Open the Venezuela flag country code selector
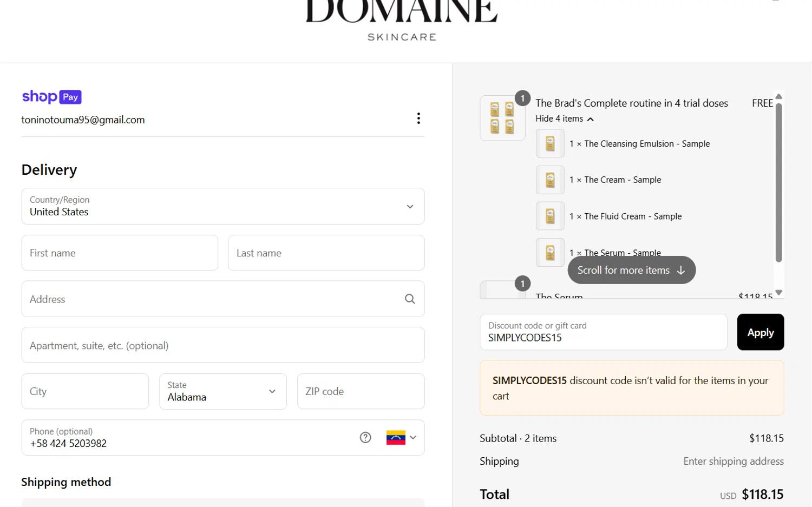The width and height of the screenshot is (812, 507). [401, 437]
